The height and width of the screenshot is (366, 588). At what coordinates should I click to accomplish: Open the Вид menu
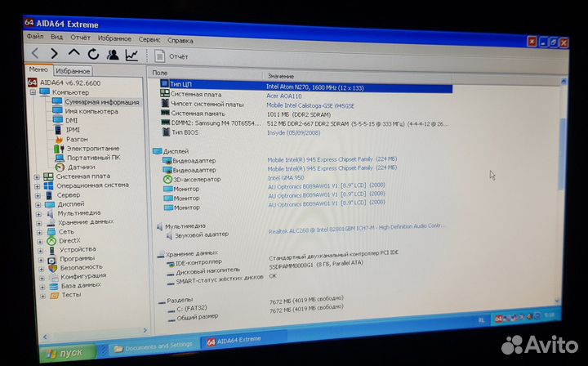56,37
